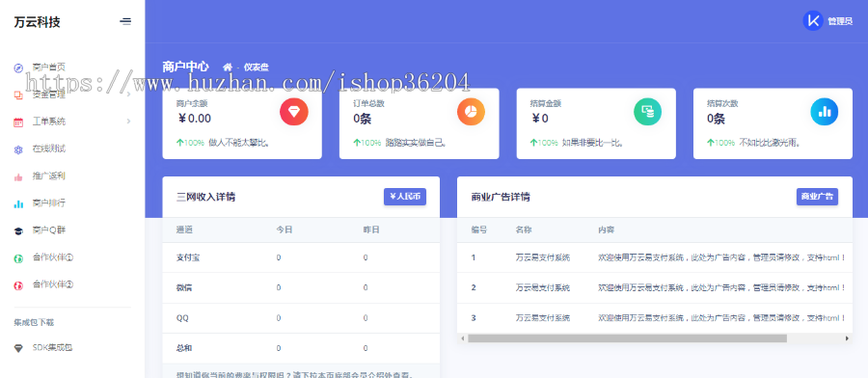Click the ¥人民币 button
868x378 pixels.
coord(405,197)
